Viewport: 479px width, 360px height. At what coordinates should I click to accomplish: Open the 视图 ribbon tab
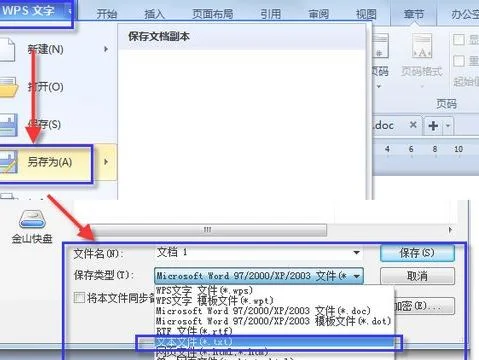[366, 14]
